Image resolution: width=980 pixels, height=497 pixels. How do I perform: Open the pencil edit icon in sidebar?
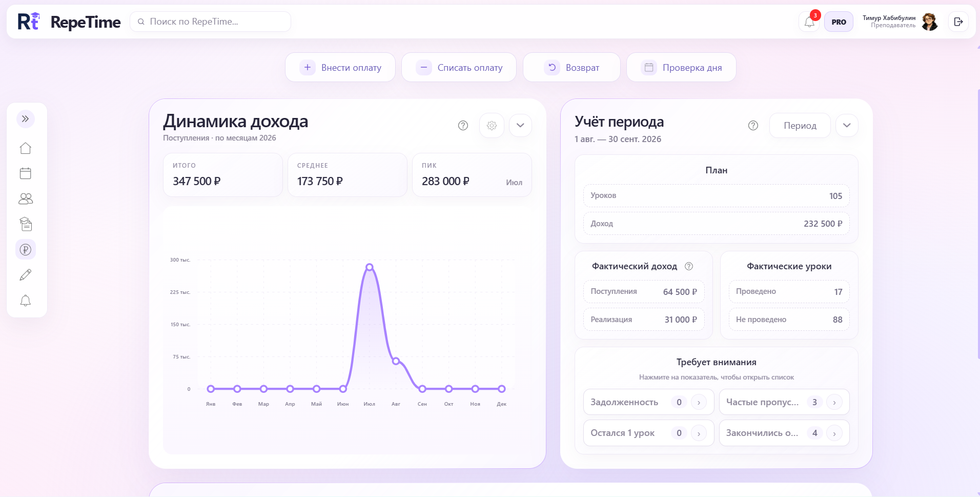point(26,275)
